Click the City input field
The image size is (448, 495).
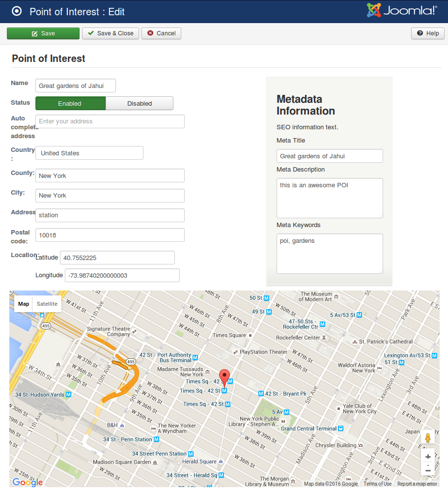(110, 196)
